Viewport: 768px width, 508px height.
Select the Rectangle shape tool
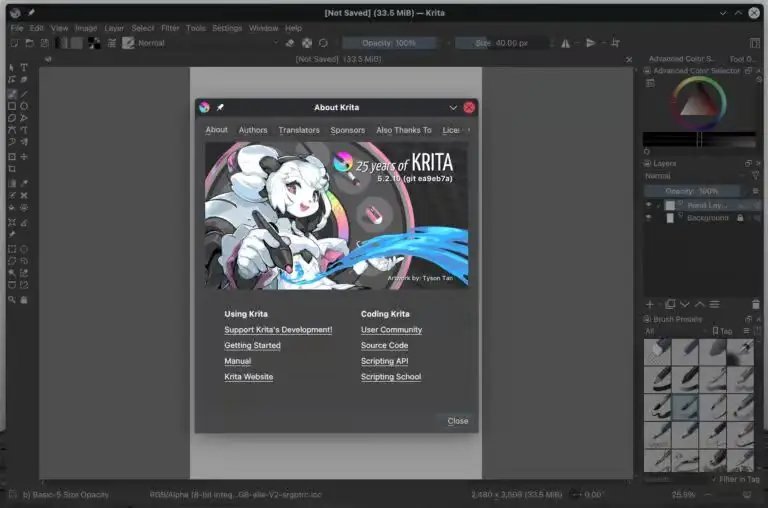(12, 106)
